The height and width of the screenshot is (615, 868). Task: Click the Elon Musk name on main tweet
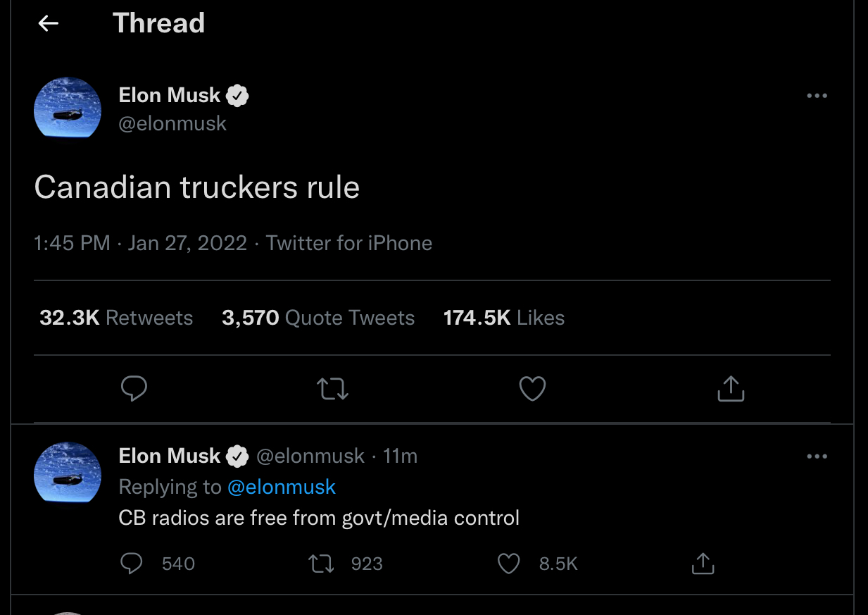tap(170, 95)
